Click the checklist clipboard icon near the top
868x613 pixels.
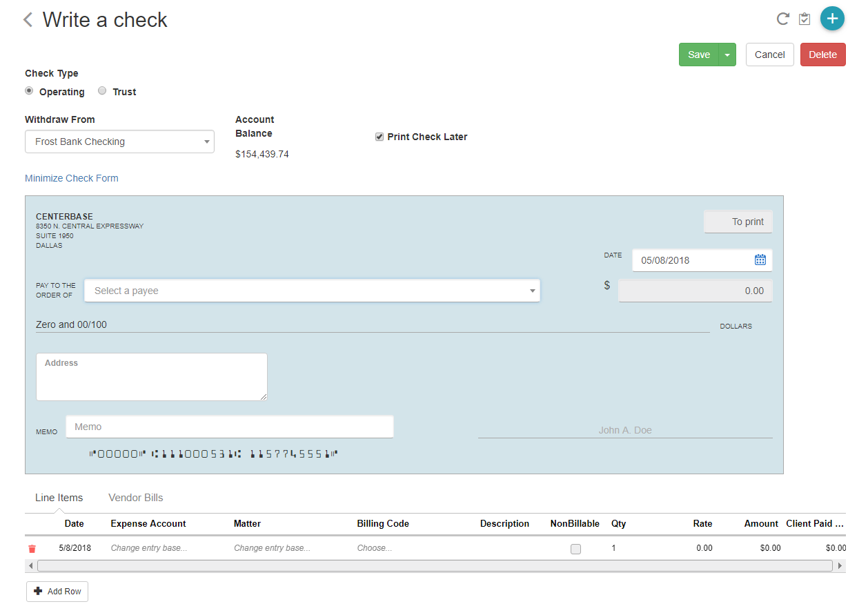805,19
